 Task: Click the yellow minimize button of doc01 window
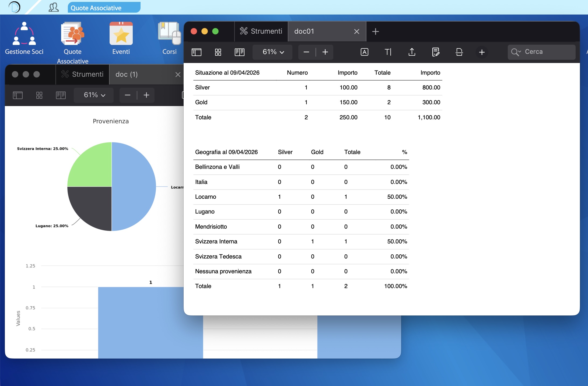click(x=205, y=31)
